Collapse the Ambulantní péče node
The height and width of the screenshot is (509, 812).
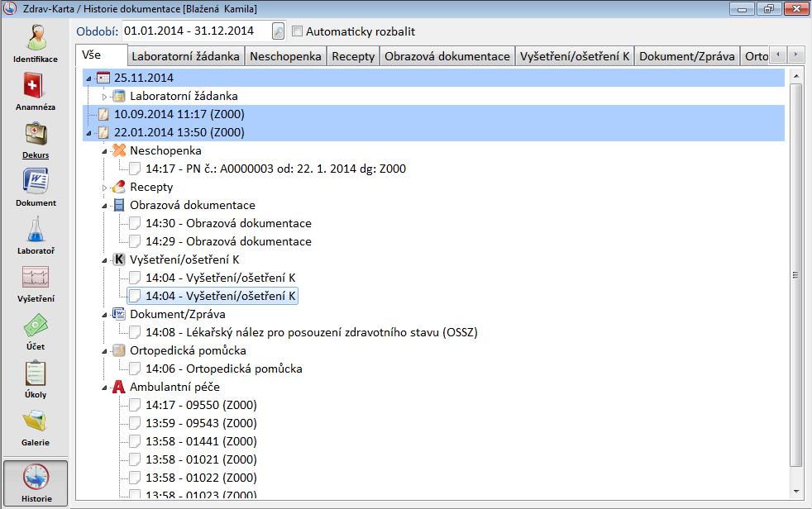[x=104, y=388]
